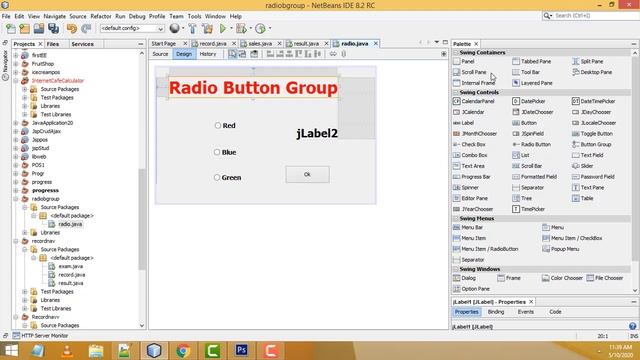Open the Tools menu
This screenshot has height=360, width=640.
click(194, 16)
